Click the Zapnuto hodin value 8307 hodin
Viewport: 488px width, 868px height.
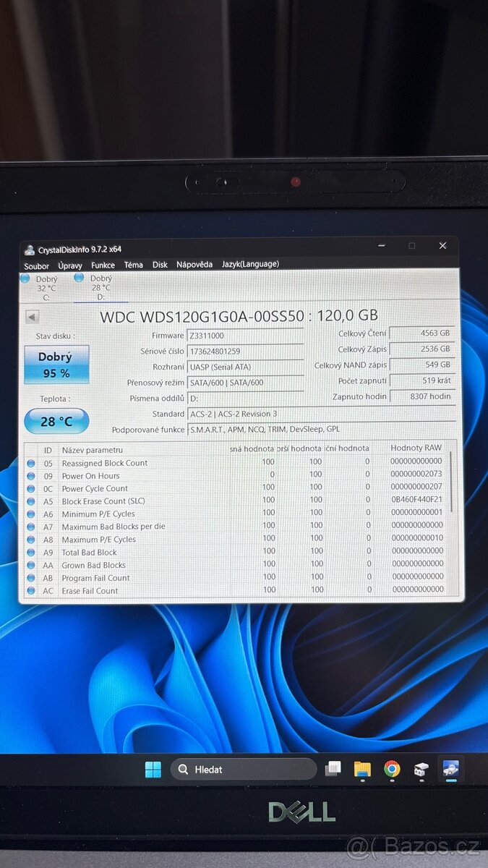pos(422,396)
